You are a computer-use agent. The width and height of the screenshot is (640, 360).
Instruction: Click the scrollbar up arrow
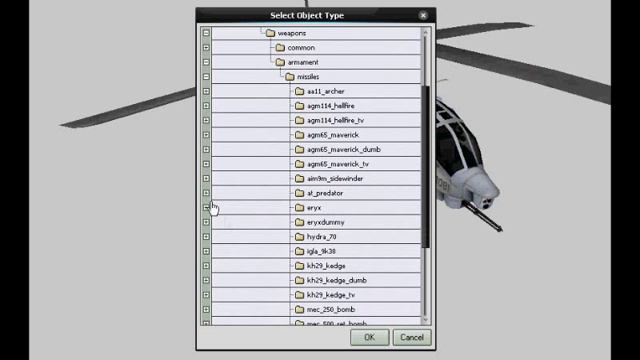point(425,32)
